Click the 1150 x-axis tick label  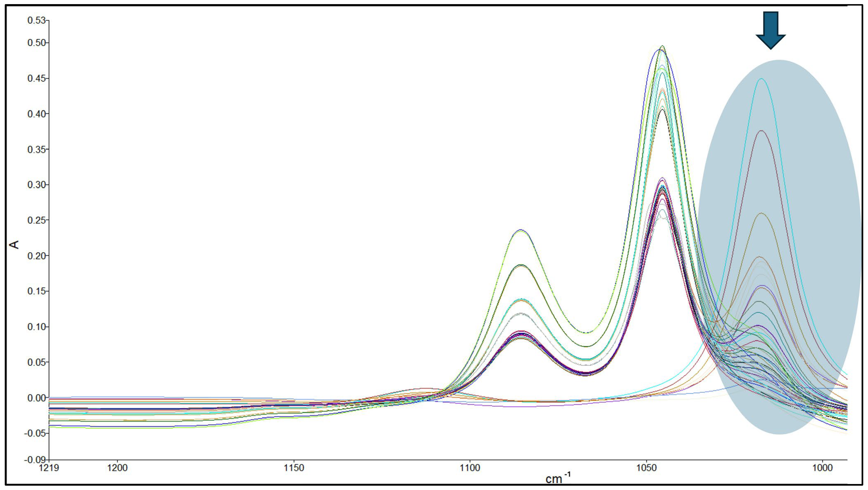point(294,468)
